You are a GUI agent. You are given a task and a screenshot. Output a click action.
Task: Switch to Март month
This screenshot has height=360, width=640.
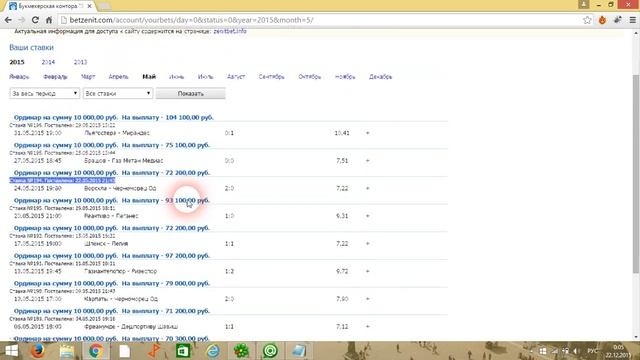[88, 77]
